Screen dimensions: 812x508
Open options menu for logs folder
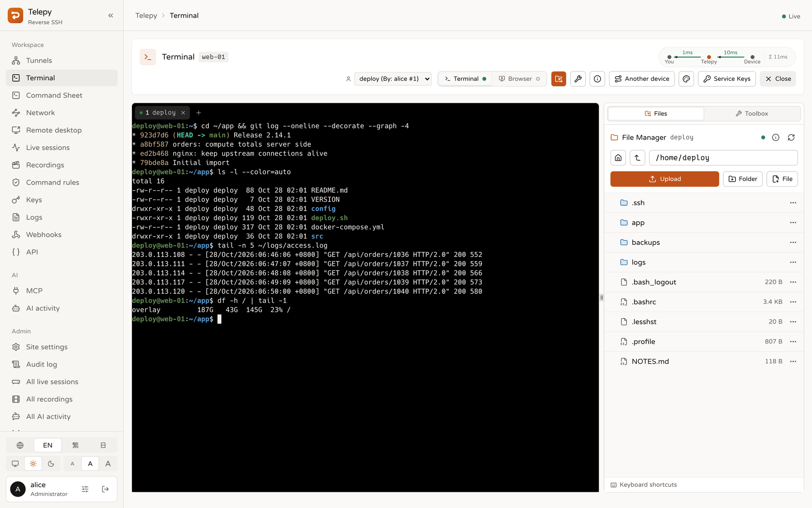793,262
